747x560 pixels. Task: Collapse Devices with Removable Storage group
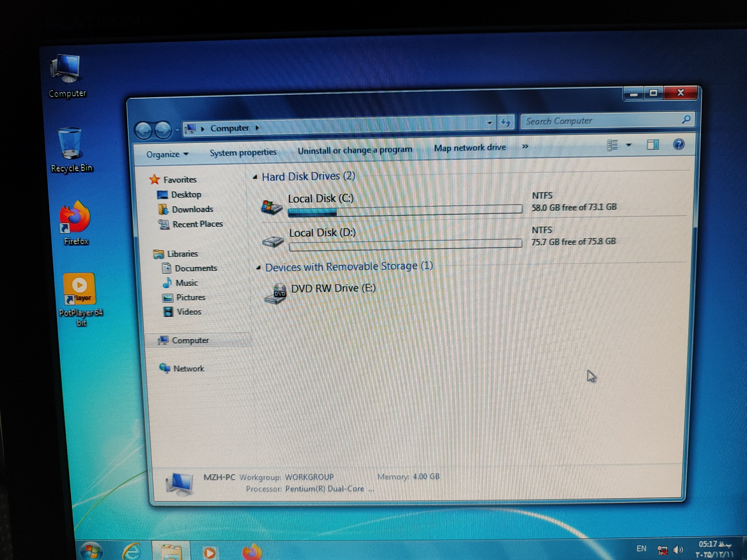click(258, 268)
